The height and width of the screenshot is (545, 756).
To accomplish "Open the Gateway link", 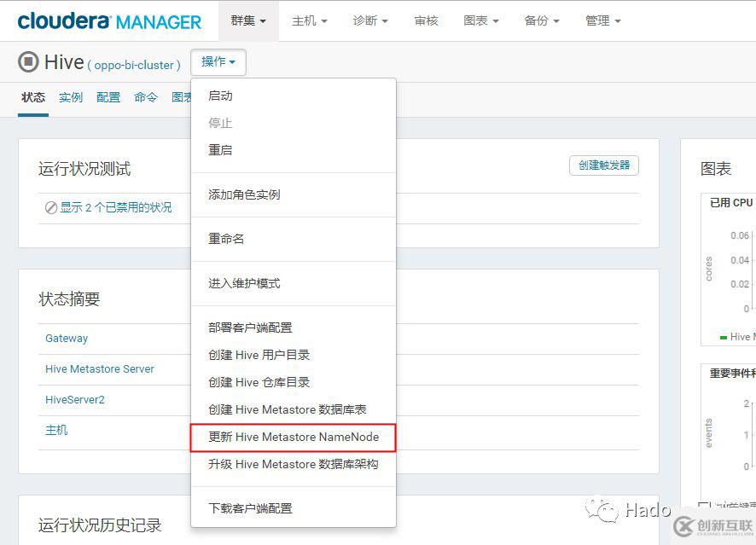I will (x=67, y=339).
